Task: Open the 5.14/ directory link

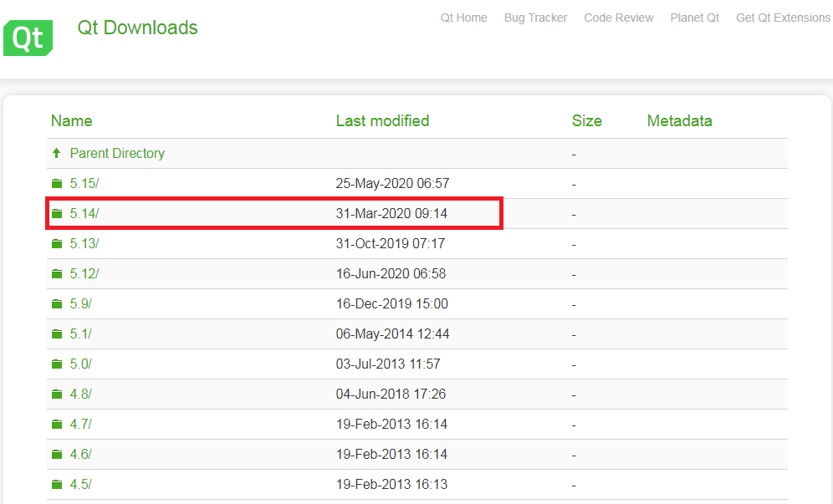Action: click(84, 213)
